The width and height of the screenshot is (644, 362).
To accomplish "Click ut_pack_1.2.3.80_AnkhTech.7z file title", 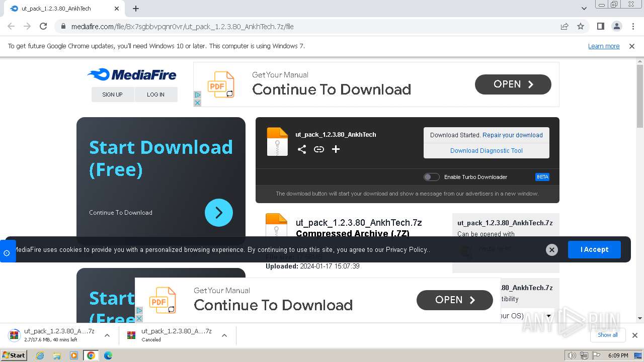I will click(x=359, y=222).
